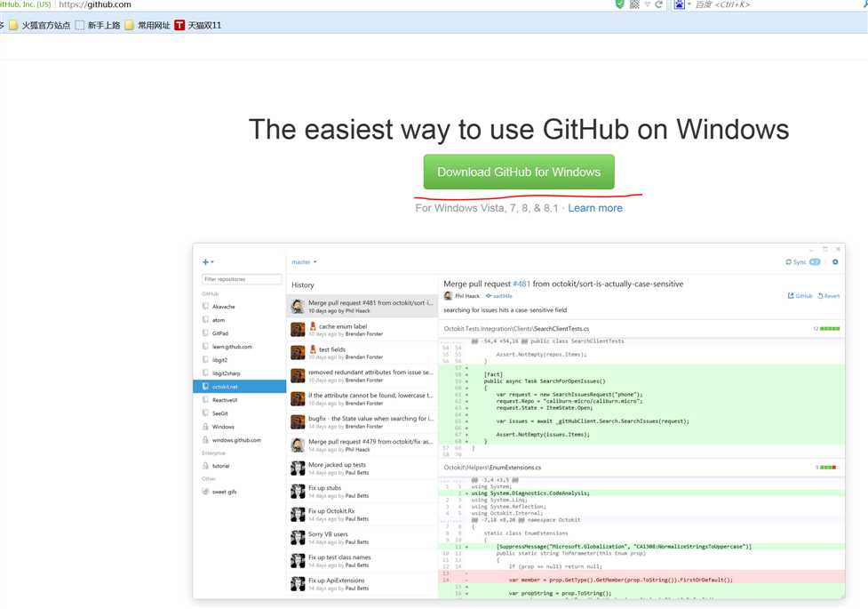
Task: Click the QR code icon in address bar
Action: click(634, 4)
